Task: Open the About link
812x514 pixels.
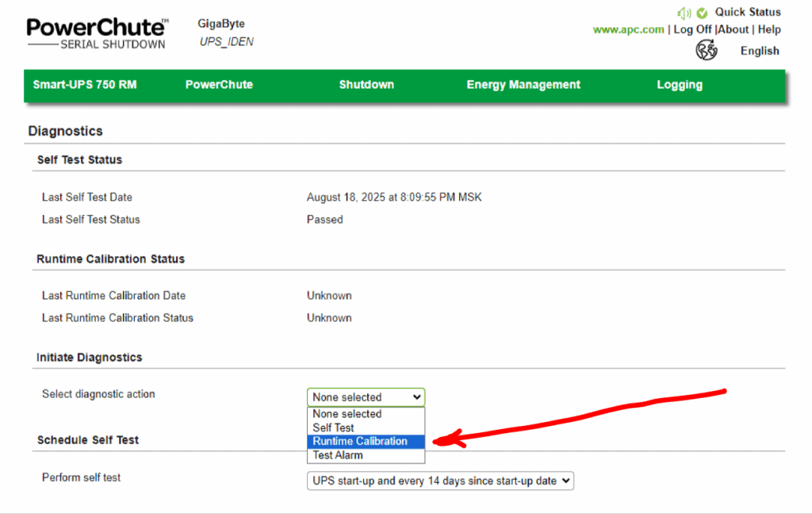Action: pos(733,29)
